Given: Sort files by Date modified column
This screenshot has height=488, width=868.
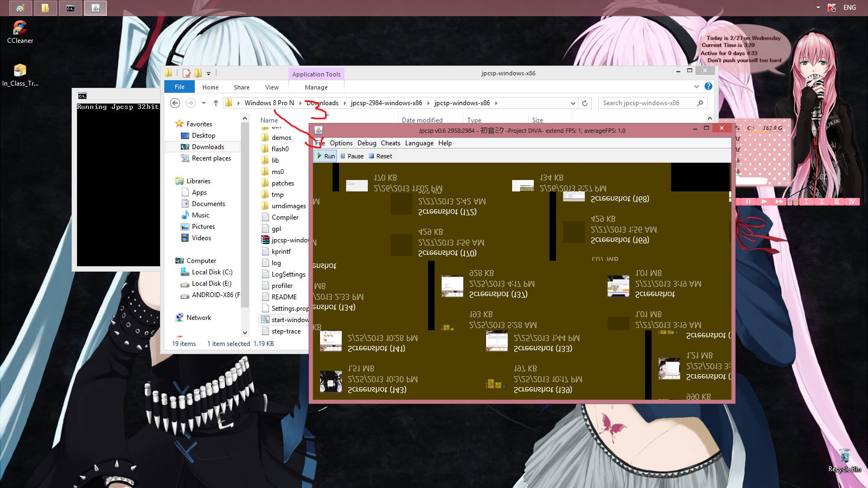Looking at the screenshot, I should coord(422,120).
